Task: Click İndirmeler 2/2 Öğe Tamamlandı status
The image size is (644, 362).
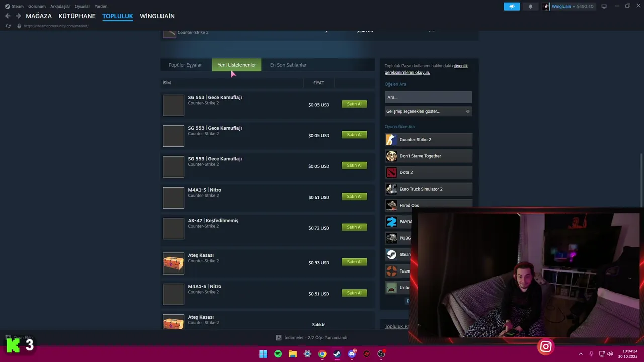Action: [x=315, y=338]
